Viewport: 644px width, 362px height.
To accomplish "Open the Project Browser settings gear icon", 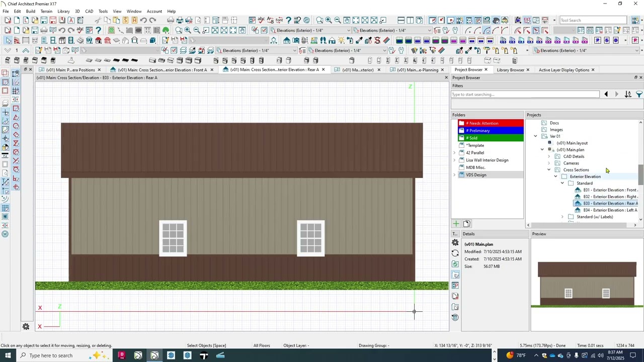I will (455, 242).
